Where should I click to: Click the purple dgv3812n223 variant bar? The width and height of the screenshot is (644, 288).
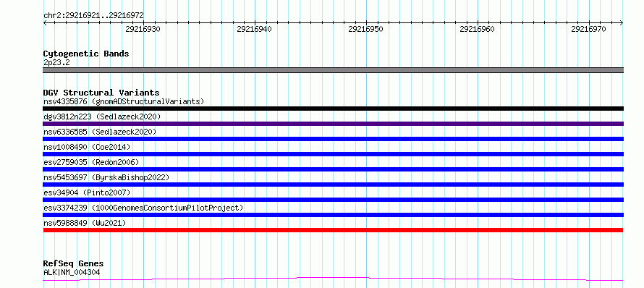click(333, 124)
